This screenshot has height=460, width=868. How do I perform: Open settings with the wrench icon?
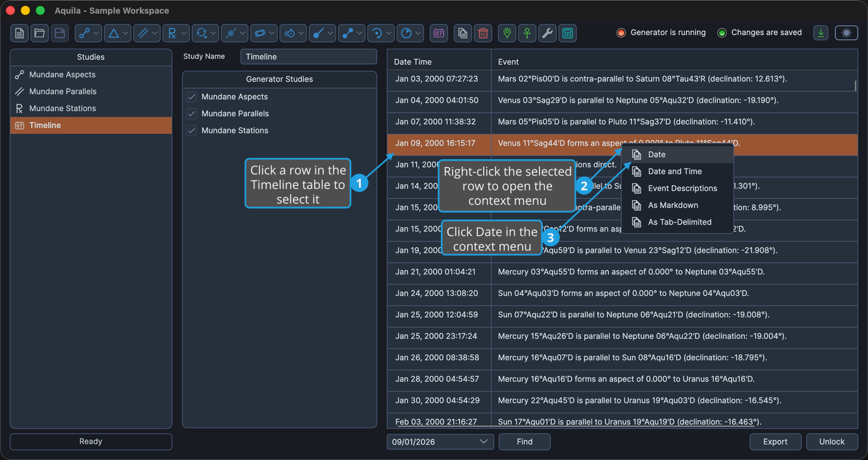pyautogui.click(x=547, y=33)
